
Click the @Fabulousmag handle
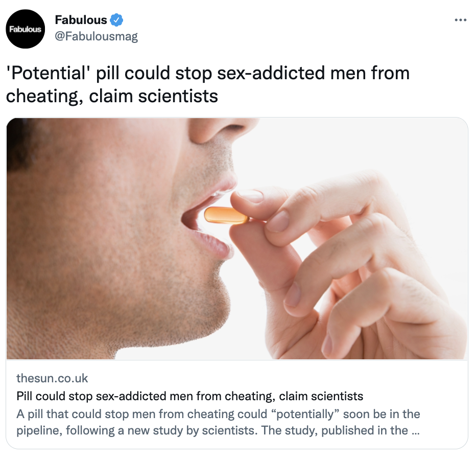96,36
